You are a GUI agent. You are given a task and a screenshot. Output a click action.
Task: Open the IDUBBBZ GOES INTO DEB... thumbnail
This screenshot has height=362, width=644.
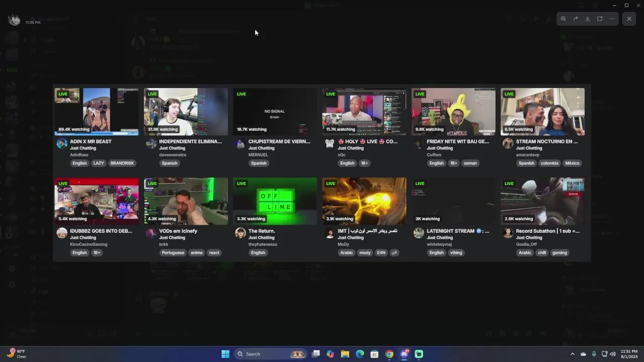[x=97, y=201]
